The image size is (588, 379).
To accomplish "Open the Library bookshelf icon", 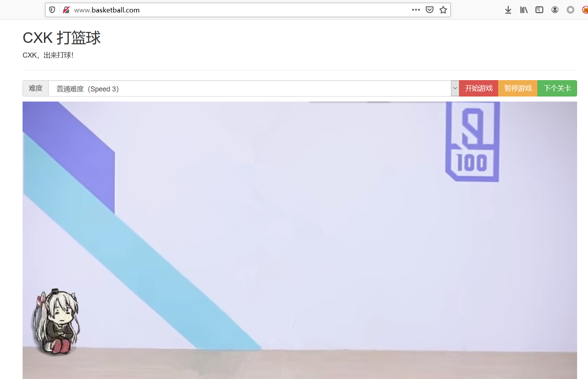I will (524, 10).
